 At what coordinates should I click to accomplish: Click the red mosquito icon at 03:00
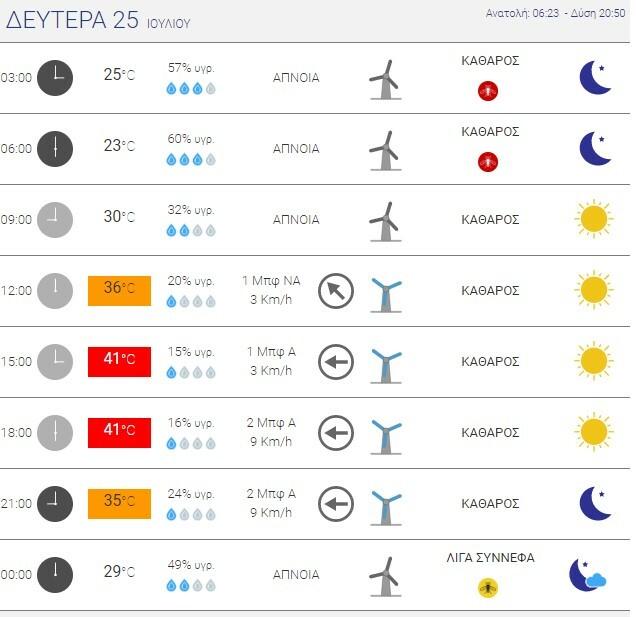click(488, 91)
